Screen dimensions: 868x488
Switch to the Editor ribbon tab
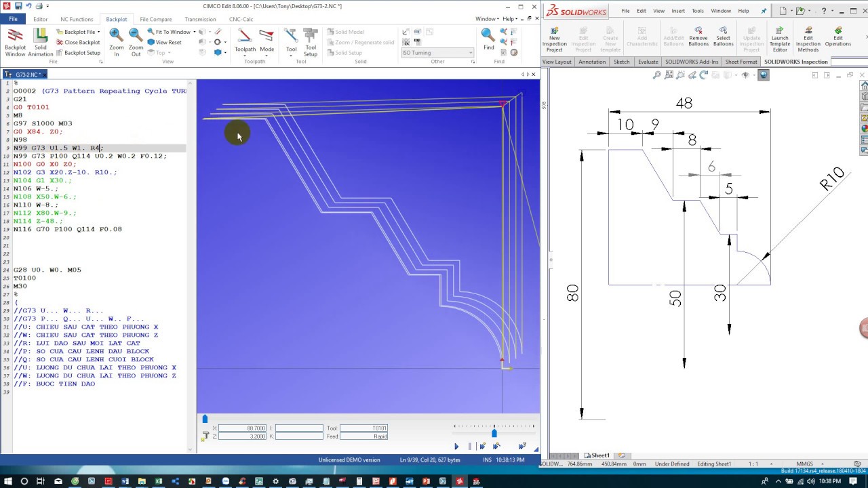(x=40, y=19)
